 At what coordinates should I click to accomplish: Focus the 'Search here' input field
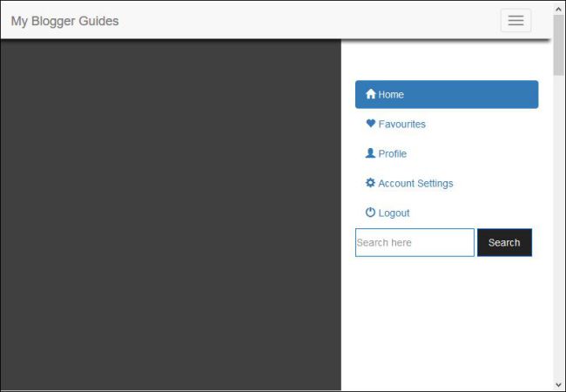point(414,242)
